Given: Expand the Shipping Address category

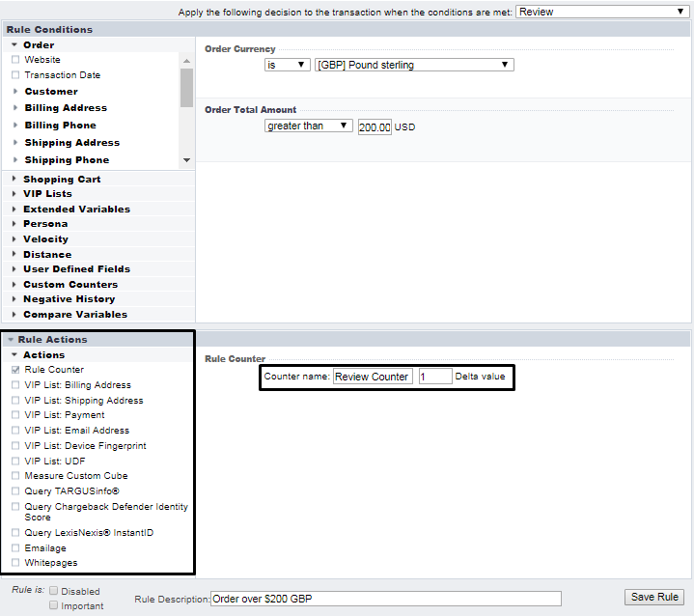Looking at the screenshot, I should (15, 142).
